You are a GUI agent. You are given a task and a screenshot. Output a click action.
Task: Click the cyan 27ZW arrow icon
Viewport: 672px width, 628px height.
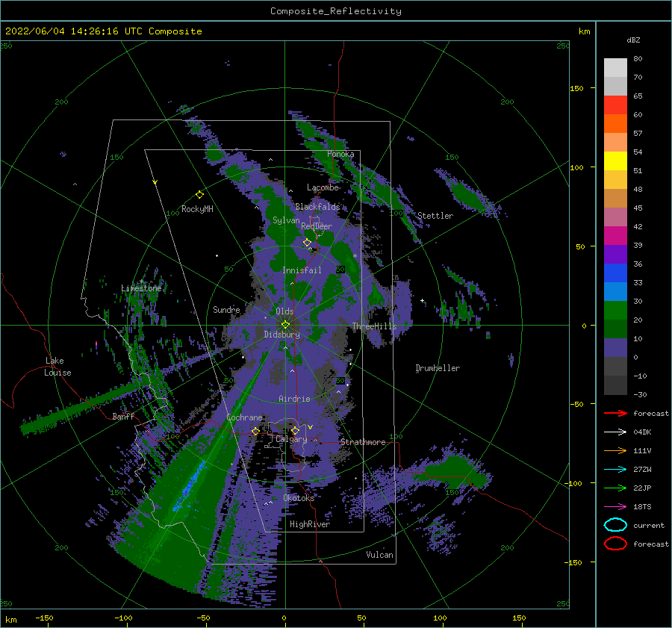point(615,470)
